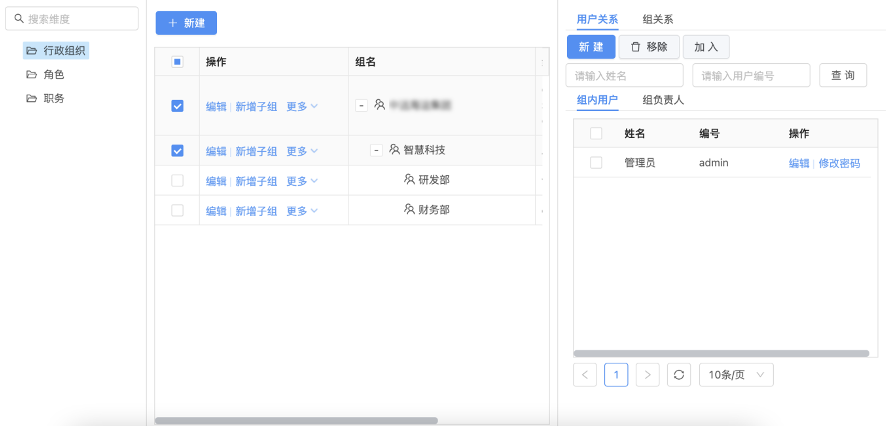Collapse the blurred top-level group row
The width and height of the screenshot is (890, 426).
(362, 106)
